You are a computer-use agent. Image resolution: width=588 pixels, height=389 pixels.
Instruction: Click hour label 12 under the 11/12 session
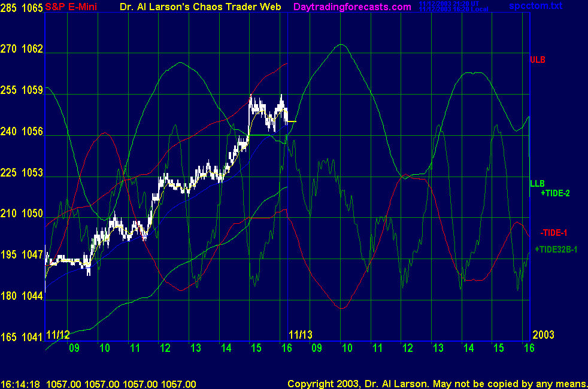tap(165, 348)
